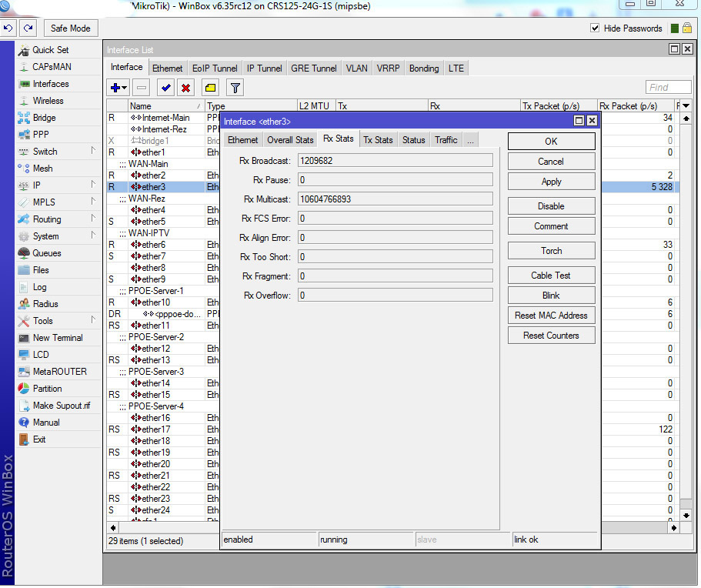This screenshot has height=588, width=701.
Task: Expand the IP submenu arrow
Action: [93, 185]
